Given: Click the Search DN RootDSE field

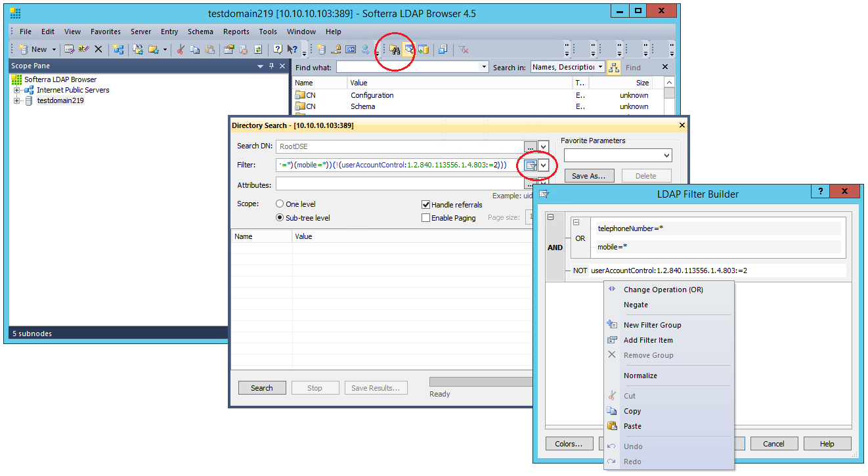Looking at the screenshot, I should (x=399, y=146).
